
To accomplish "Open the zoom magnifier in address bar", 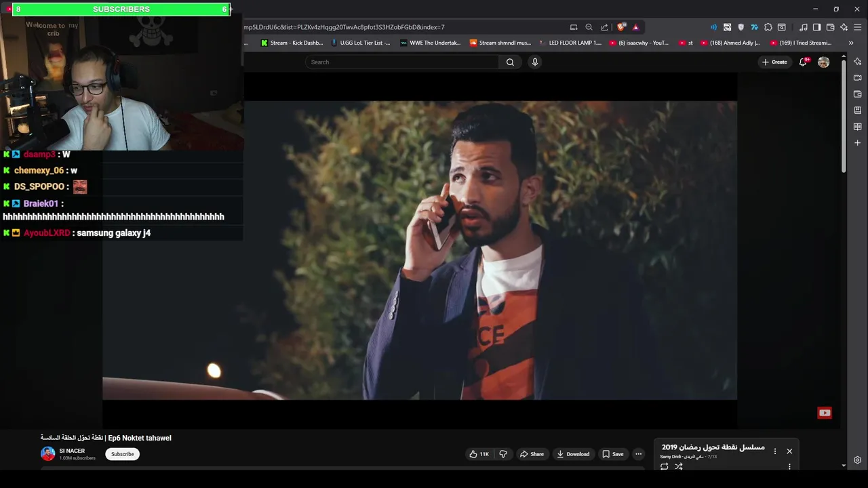I will 589,27.
